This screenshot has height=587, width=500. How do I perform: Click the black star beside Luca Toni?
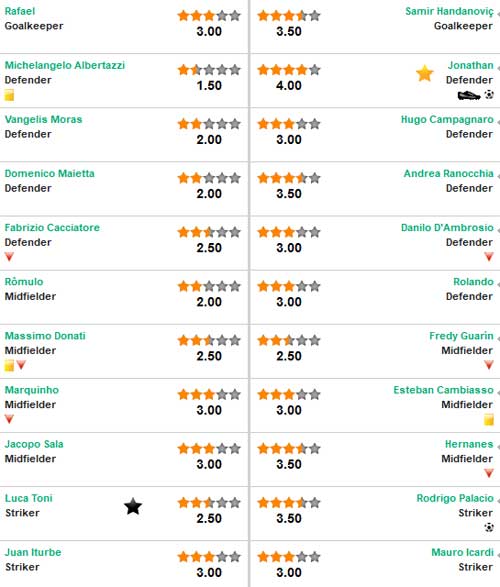[x=133, y=506]
